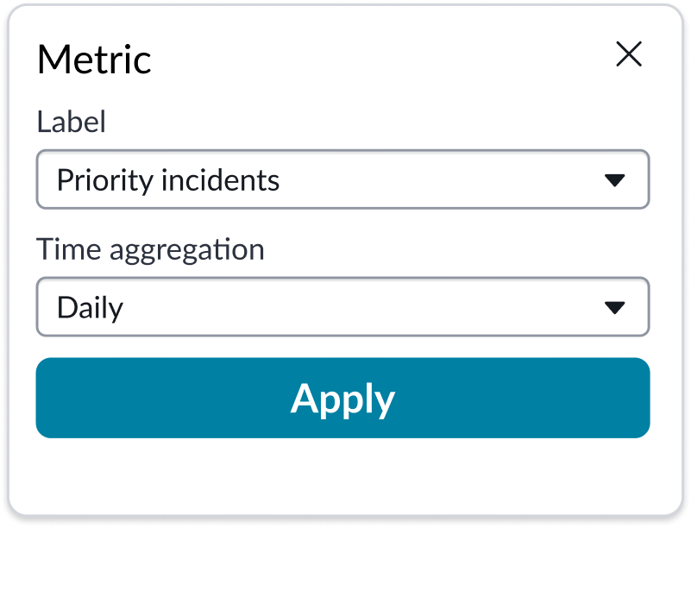Screen dimensions: 691x616
Task: Apply the selected metric settings
Action: click(x=342, y=398)
